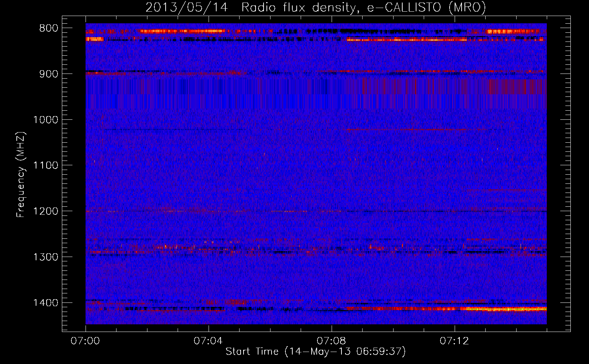This screenshot has height=364, width=589.
Task: Click the bright yellow emission band near 1415 MHz
Action: coord(504,309)
